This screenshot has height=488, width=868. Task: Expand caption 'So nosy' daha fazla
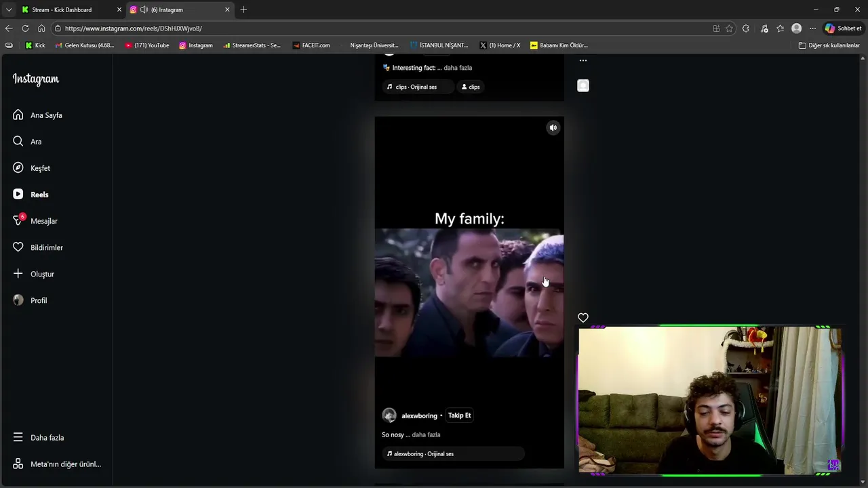(426, 434)
